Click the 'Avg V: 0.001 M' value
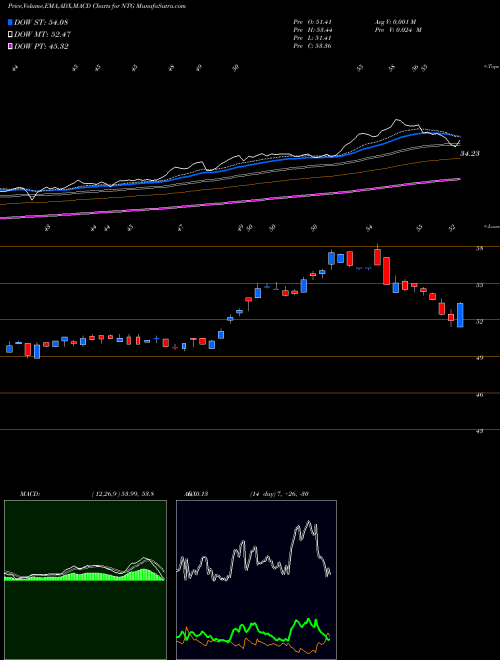 [x=395, y=22]
